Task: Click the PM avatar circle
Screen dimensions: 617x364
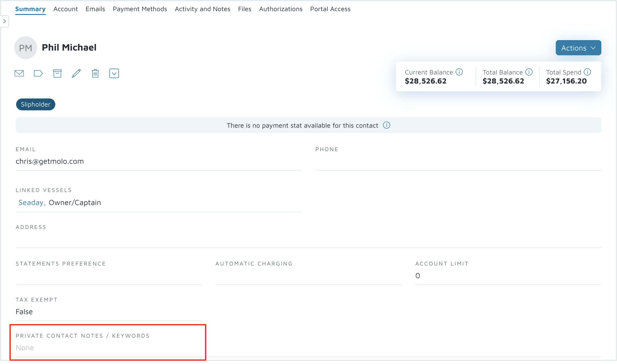Action: (25, 48)
